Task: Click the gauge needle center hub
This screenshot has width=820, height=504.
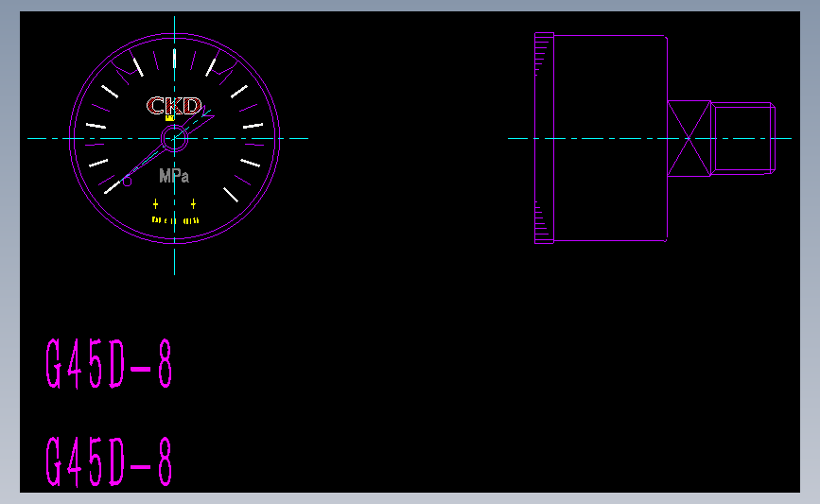Action: pyautogui.click(x=174, y=139)
